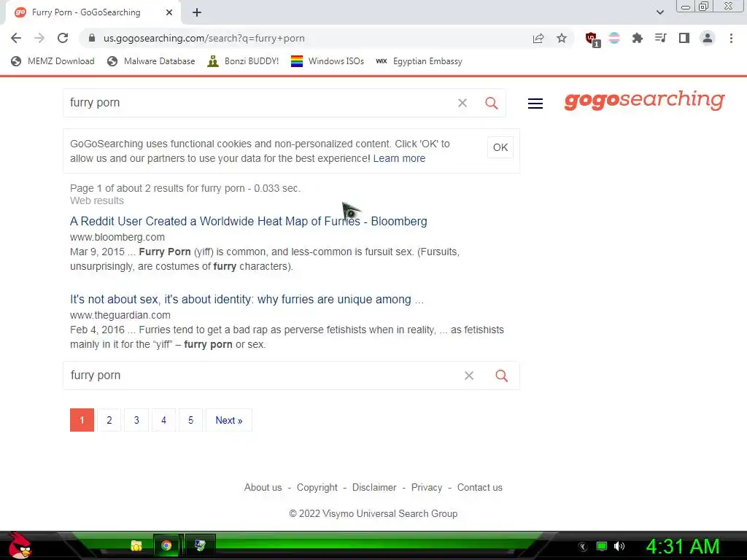Open the Disclaimer footer link
Viewport: 747px width, 560px height.
pyautogui.click(x=374, y=488)
